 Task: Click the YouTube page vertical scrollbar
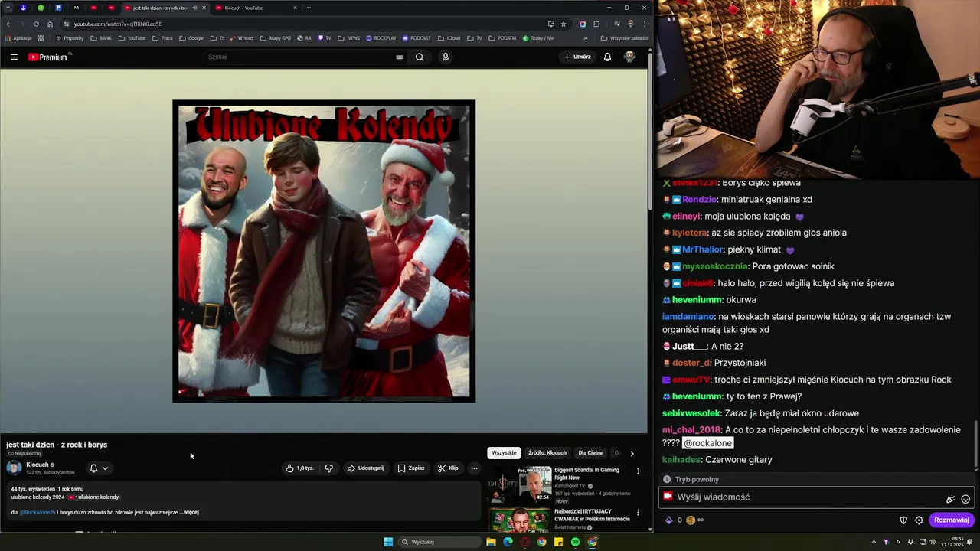coord(650,130)
